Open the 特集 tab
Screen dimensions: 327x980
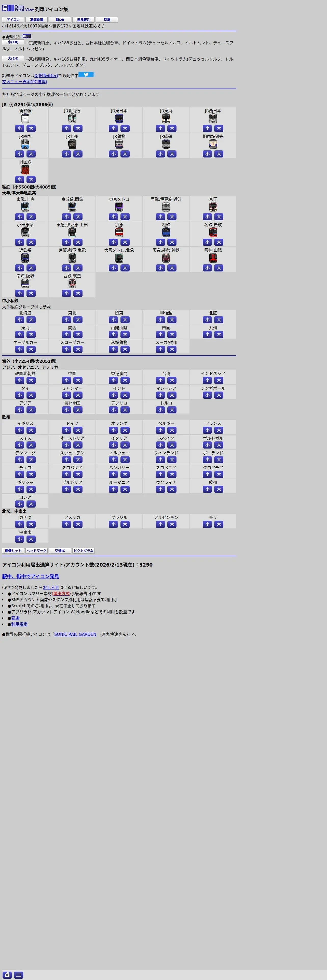pos(107,20)
